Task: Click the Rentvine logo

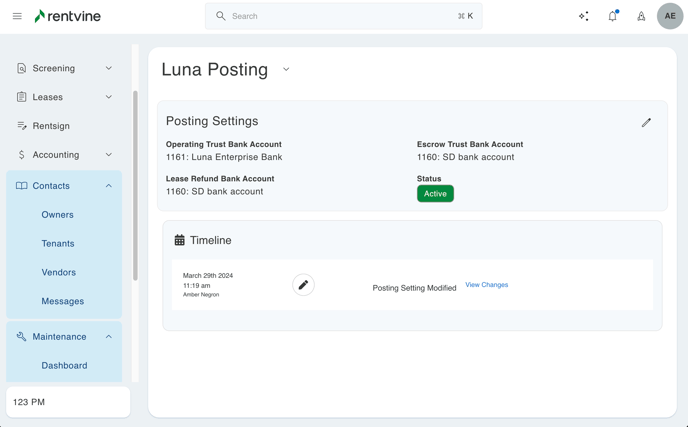Action: [67, 16]
